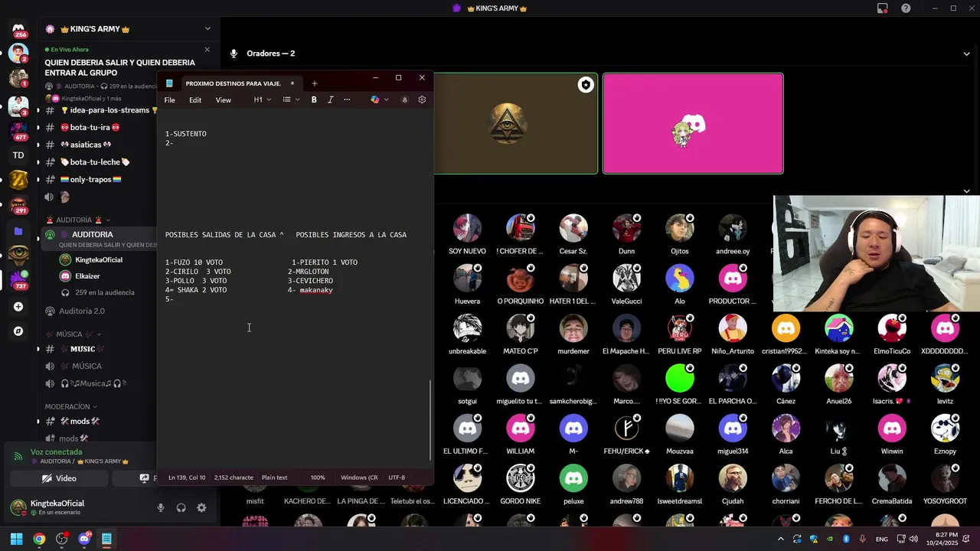Viewport: 980px width, 551px height.
Task: Click audience member ValeGucci avatar
Action: point(626,279)
